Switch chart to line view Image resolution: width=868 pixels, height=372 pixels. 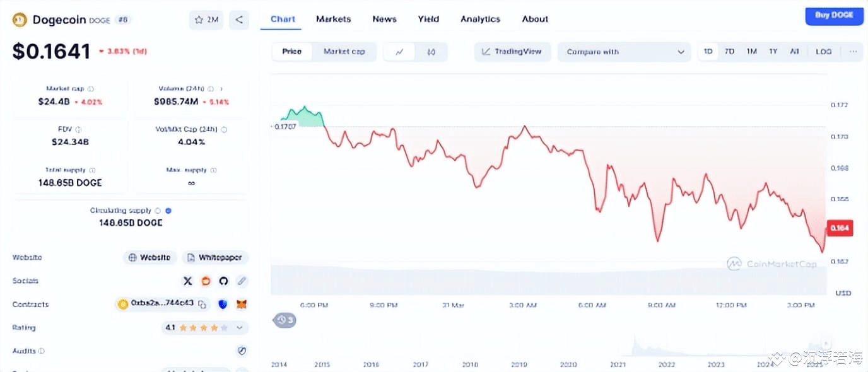(399, 52)
